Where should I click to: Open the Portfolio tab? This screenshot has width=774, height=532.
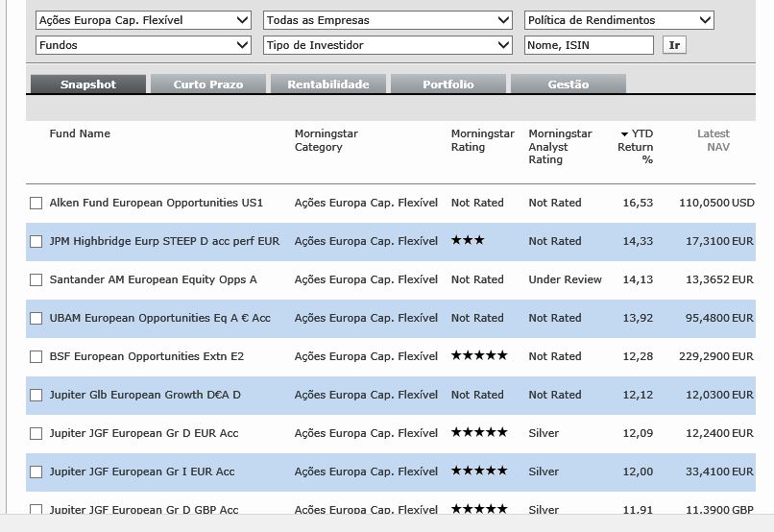[448, 85]
